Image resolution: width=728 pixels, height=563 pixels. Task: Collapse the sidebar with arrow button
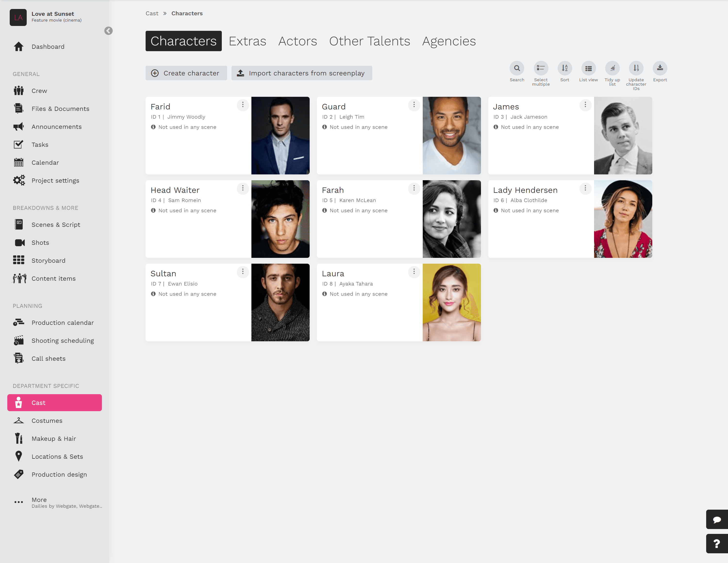(108, 31)
